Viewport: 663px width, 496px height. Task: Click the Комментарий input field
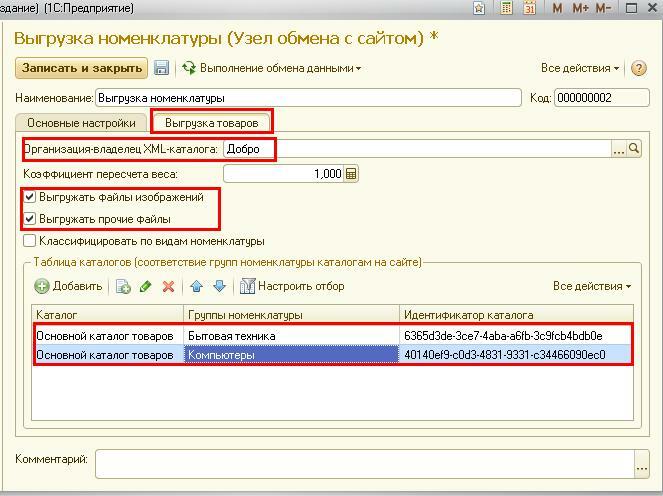(365, 464)
